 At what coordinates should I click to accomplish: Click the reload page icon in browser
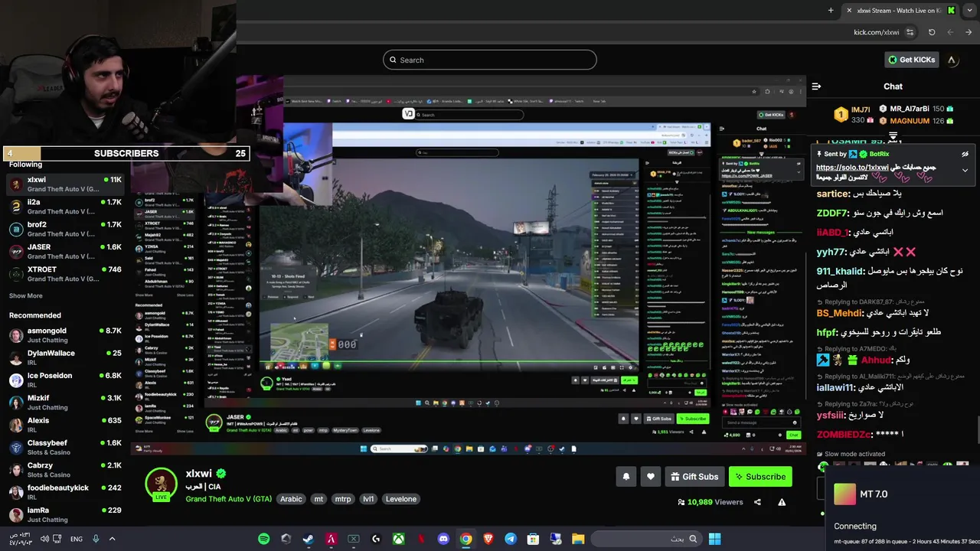932,32
